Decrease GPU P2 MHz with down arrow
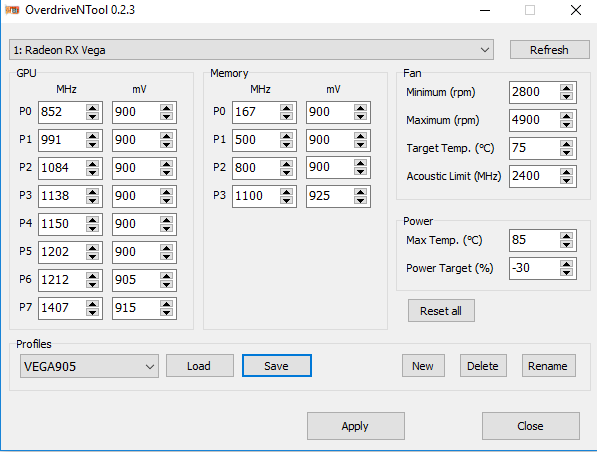Image resolution: width=597 pixels, height=452 pixels. [92, 172]
